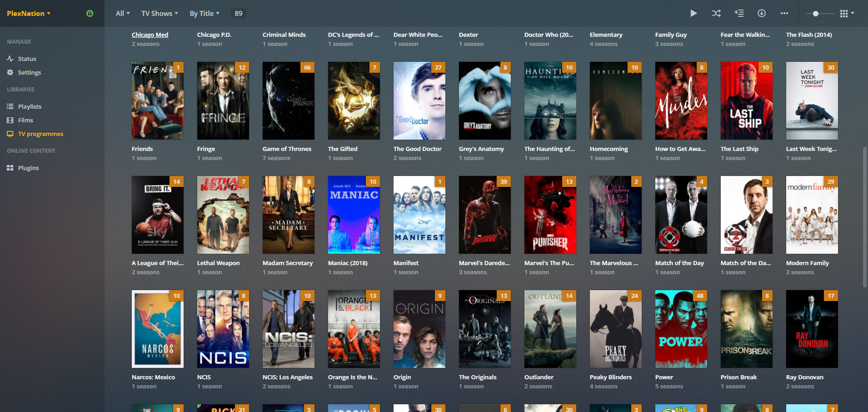Open the Chicago Med title link

click(150, 35)
